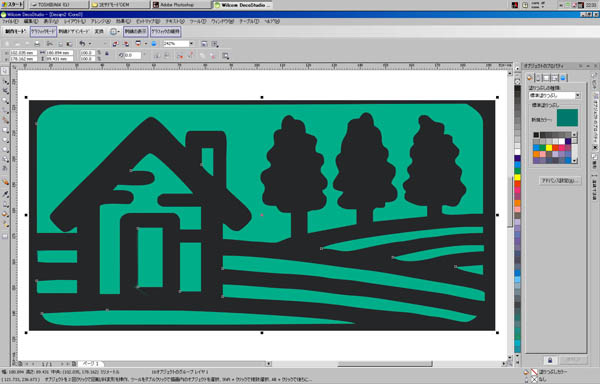Click the advanced settings button in properties panel
This screenshot has width=600, height=384.
[560, 180]
